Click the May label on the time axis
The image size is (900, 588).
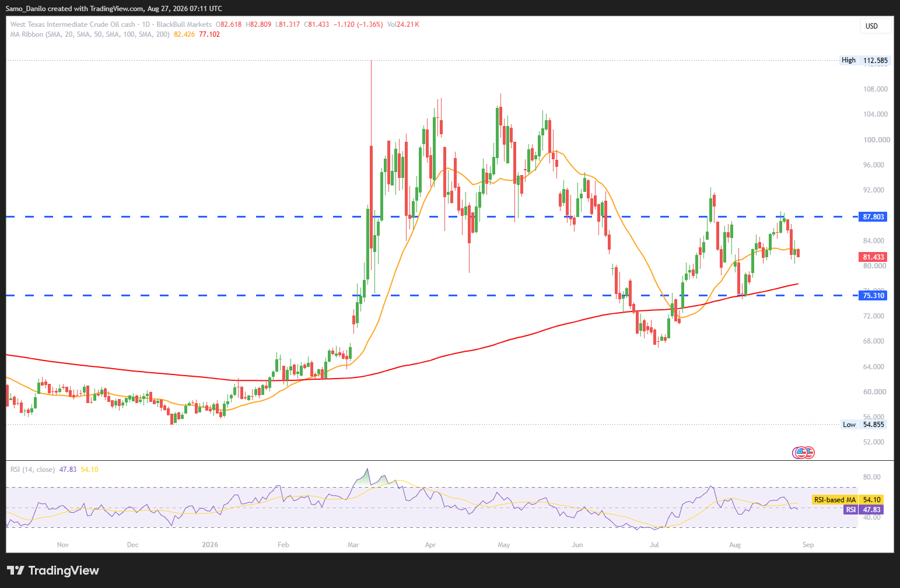(x=504, y=545)
